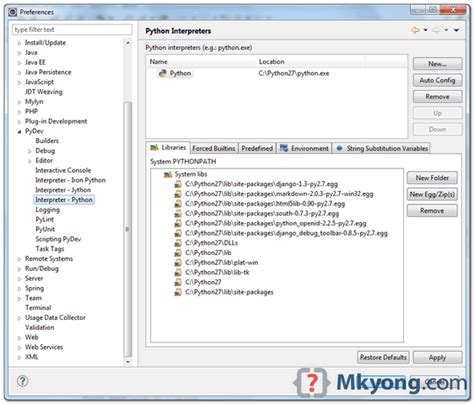This screenshot has width=474, height=404.
Task: Select the Interactive Console item
Action: click(63, 170)
